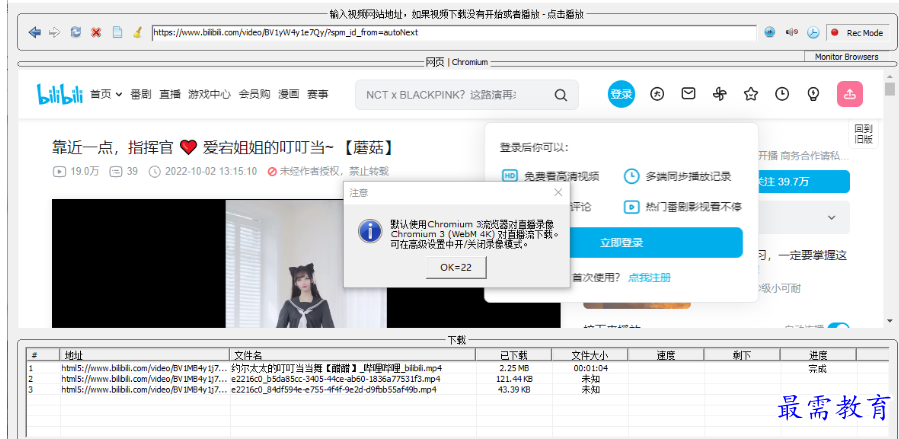Click the 点我注册 registration link
This screenshot has width=899, height=439.
(x=649, y=277)
